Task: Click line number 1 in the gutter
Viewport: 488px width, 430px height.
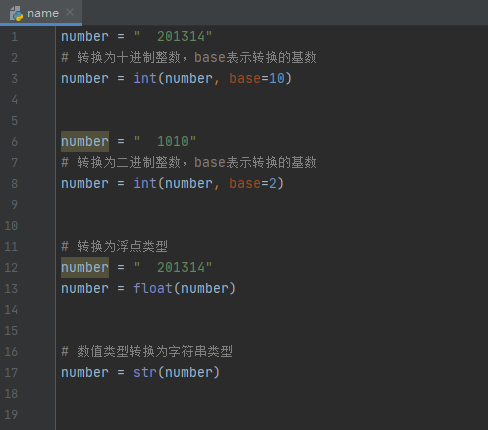Action: (14, 37)
